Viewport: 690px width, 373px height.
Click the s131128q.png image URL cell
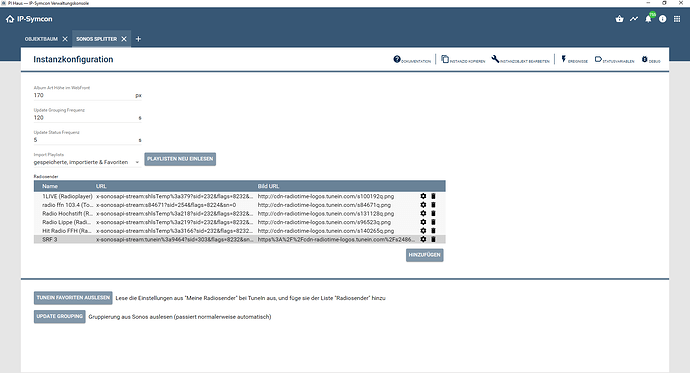326,213
